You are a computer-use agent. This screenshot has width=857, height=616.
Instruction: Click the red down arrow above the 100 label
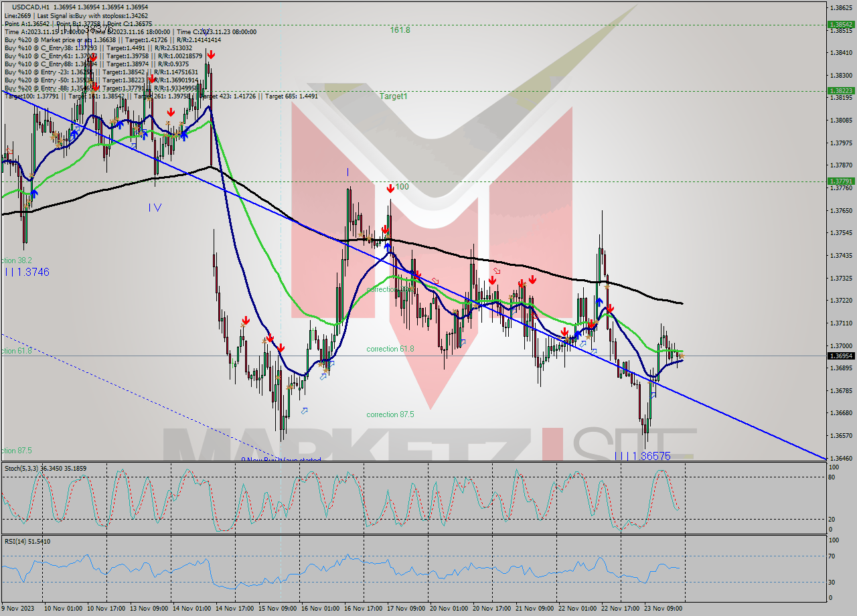pyautogui.click(x=391, y=188)
